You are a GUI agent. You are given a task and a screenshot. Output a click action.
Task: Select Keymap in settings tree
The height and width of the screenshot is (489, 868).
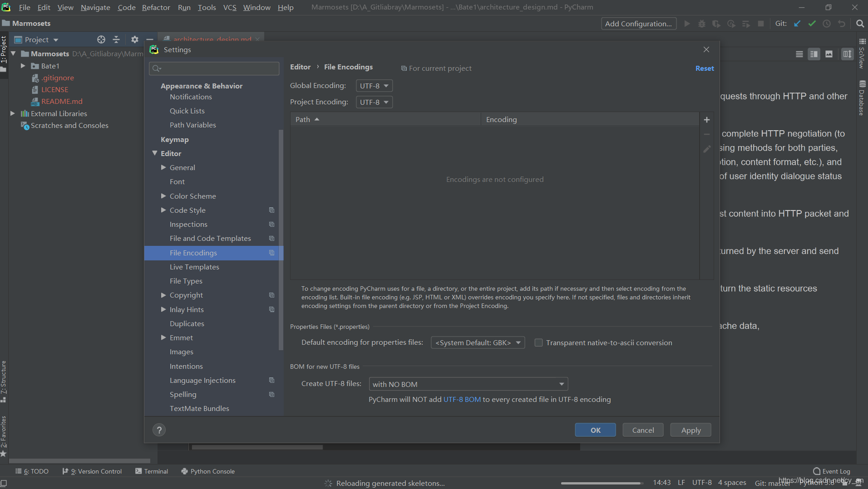pyautogui.click(x=175, y=139)
